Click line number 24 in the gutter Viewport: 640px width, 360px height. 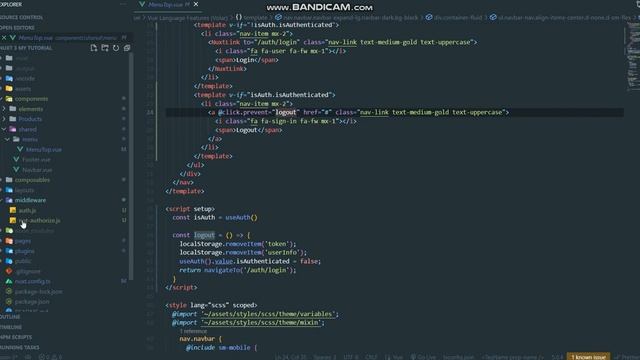pyautogui.click(x=150, y=112)
